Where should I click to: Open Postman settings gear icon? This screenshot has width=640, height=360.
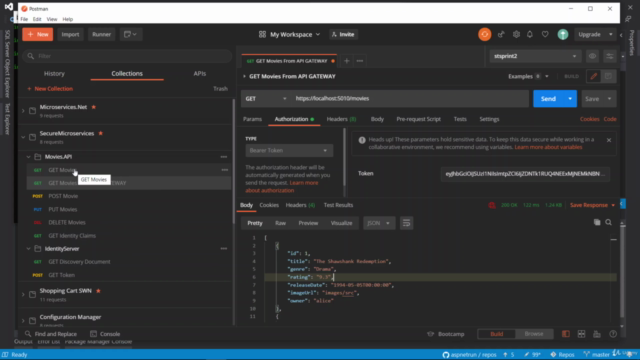tap(516, 35)
